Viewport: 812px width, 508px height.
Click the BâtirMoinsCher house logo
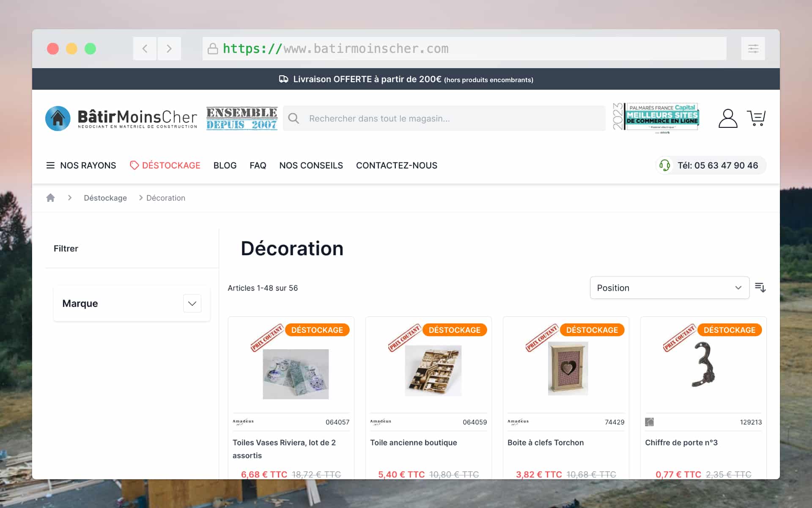[58, 119]
